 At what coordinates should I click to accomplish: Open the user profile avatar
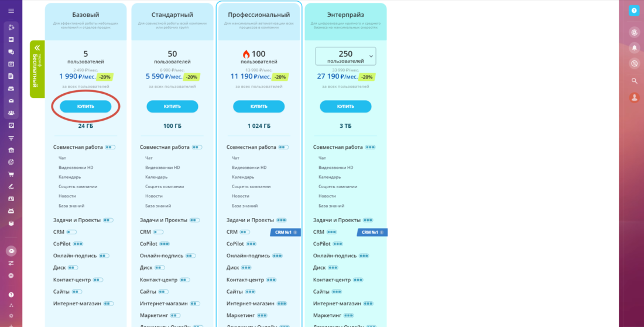(633, 98)
